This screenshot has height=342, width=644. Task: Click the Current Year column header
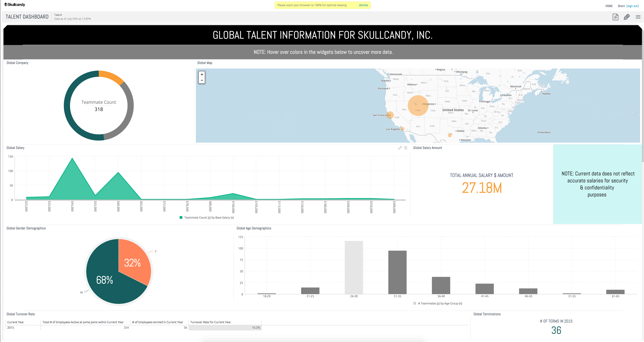coord(15,322)
